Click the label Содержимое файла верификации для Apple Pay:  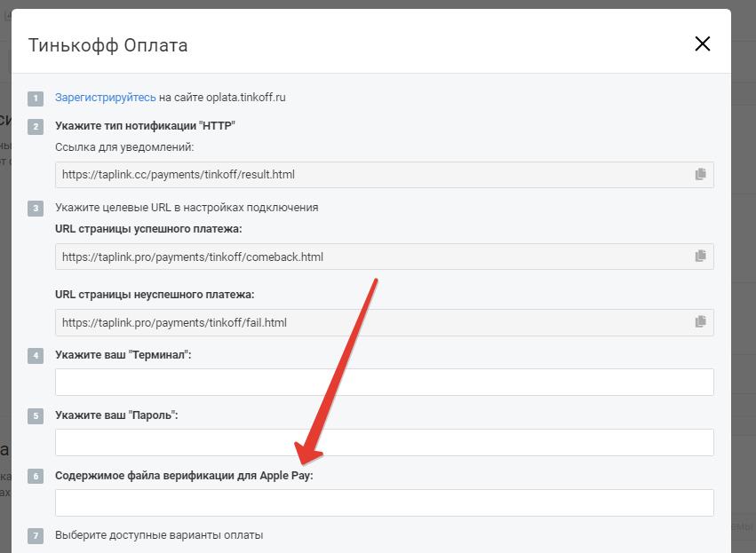[184, 476]
